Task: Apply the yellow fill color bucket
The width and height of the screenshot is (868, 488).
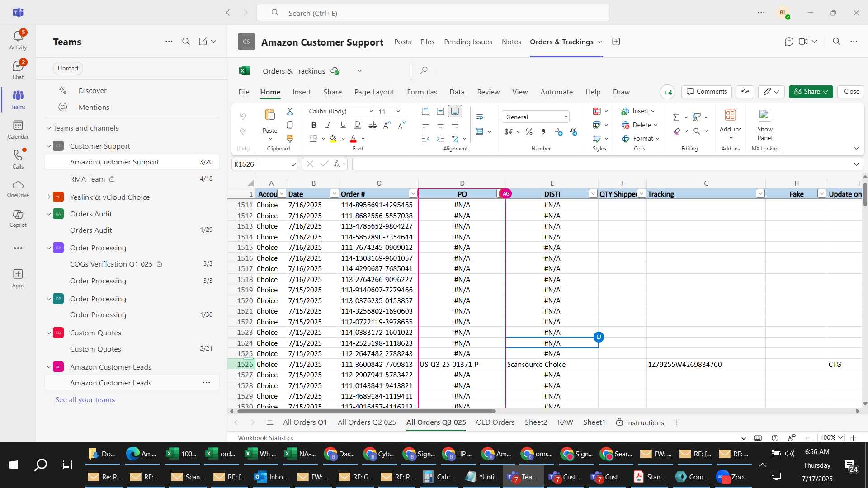Action: click(333, 139)
